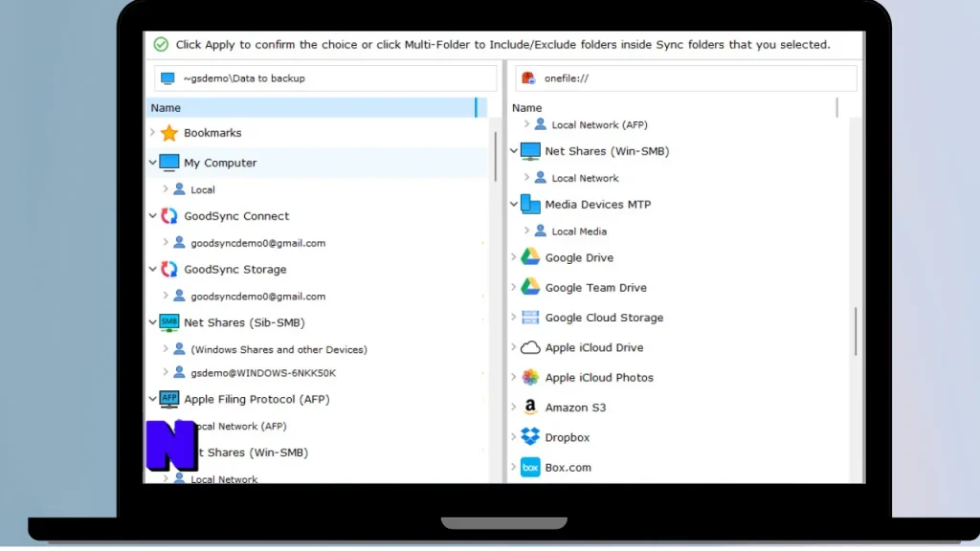This screenshot has width=980, height=551.
Task: Click the onefile:// path icon
Action: [x=528, y=78]
